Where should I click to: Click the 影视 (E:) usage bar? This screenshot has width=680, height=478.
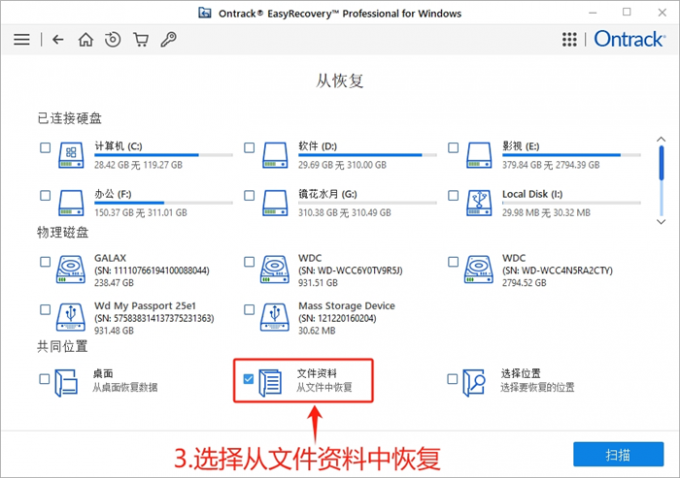[571, 155]
